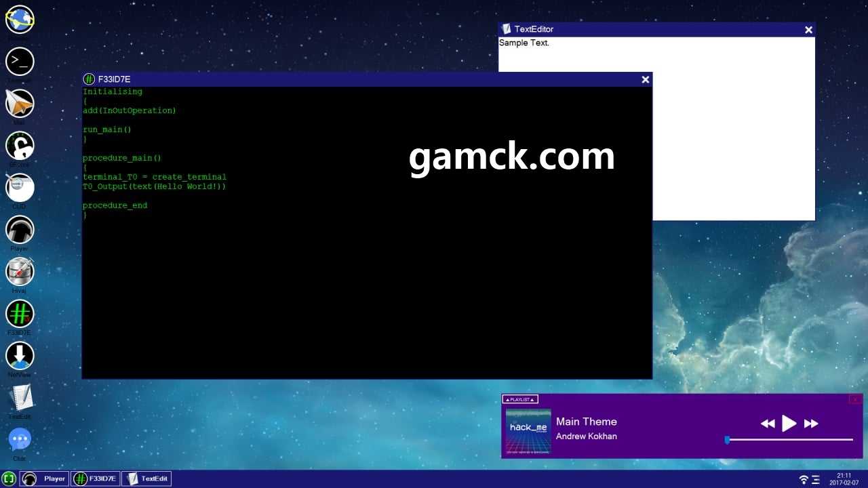
Task: Click the Andrew Kokhan artist name
Action: [x=587, y=436]
